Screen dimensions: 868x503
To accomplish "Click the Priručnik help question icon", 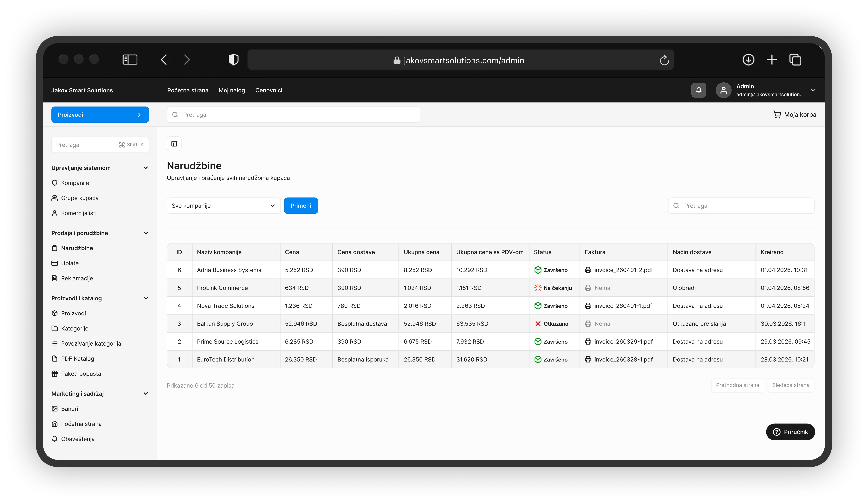I will 776,432.
